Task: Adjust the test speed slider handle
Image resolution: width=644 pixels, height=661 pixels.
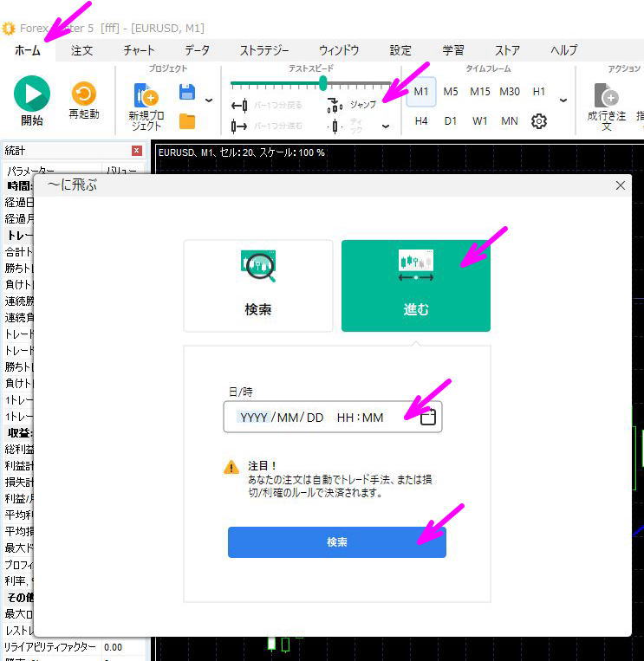Action: (322, 83)
